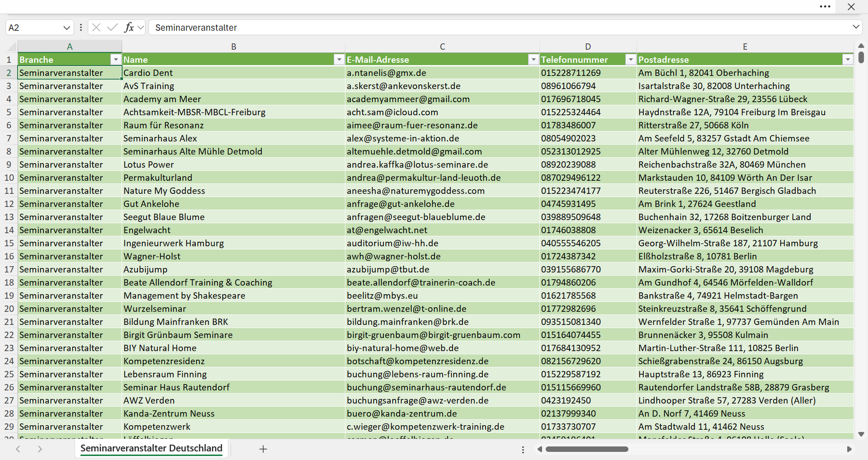
Task: Expand the Name Box dropdown
Action: pos(67,28)
